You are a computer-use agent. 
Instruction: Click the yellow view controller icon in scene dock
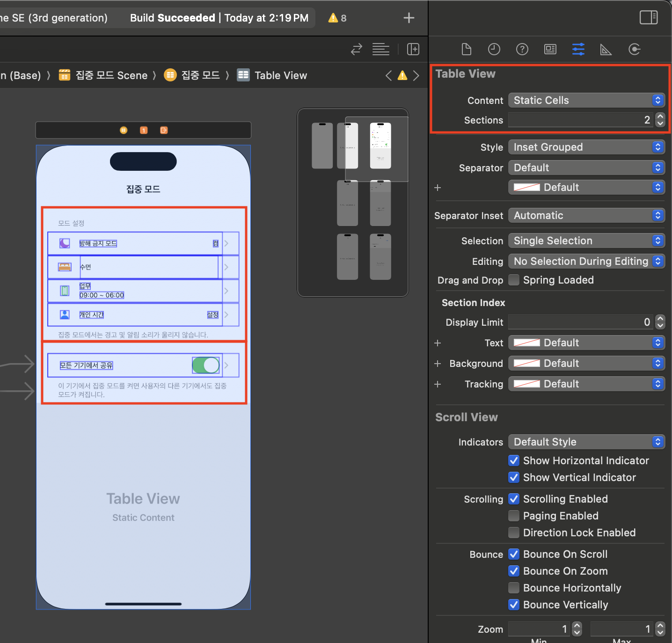point(124,130)
